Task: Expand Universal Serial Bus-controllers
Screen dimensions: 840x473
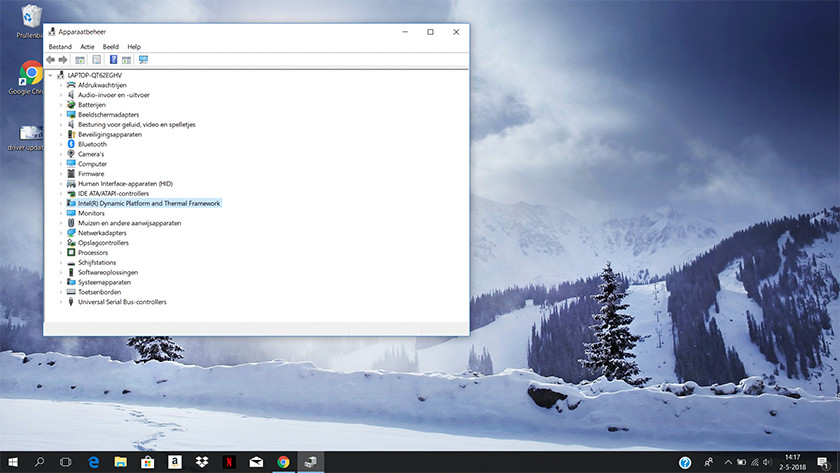Action: (60, 302)
